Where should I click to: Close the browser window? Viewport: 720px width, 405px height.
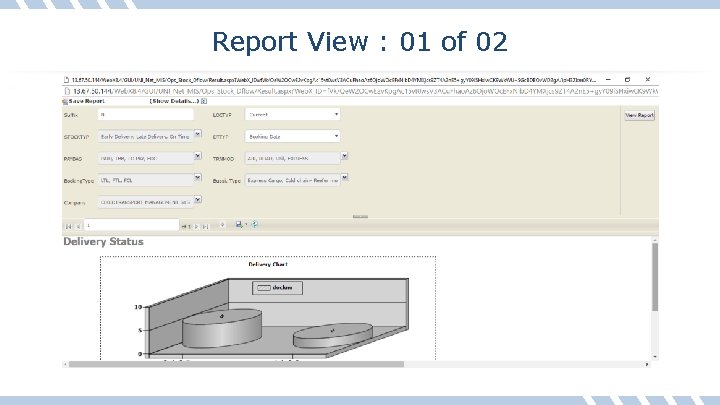point(647,79)
